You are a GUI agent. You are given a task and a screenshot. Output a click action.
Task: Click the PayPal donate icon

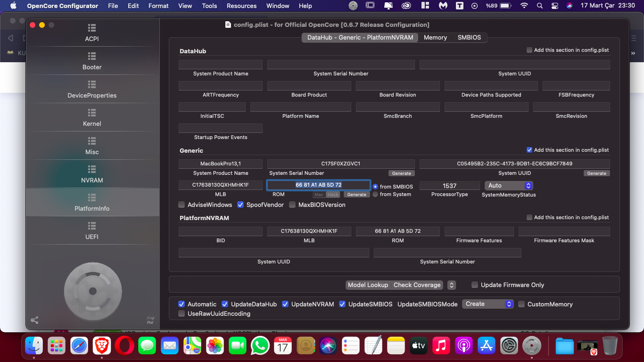click(x=150, y=320)
